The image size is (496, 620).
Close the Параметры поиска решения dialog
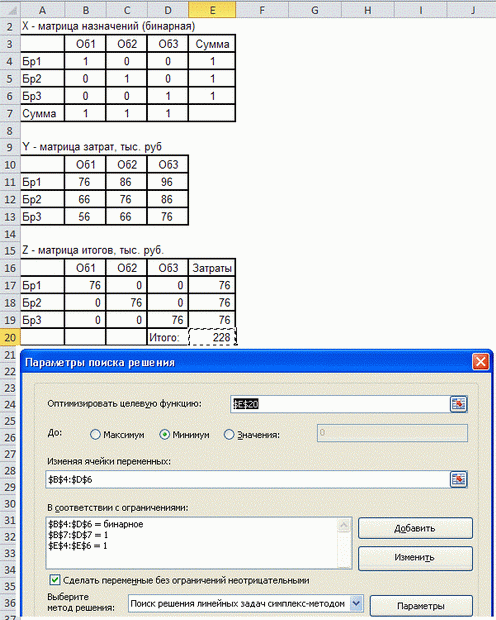(481, 362)
